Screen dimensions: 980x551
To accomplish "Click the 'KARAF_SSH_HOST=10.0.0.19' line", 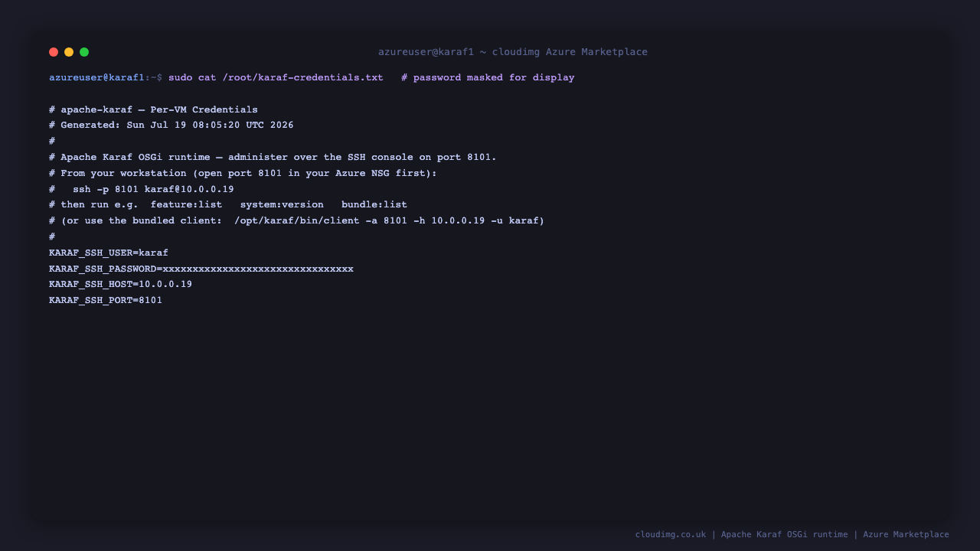I will pyautogui.click(x=120, y=284).
